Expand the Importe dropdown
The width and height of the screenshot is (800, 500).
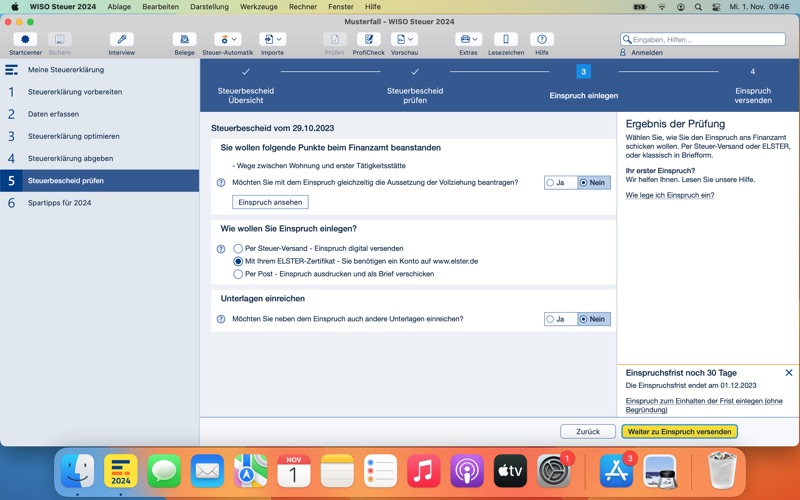(272, 39)
